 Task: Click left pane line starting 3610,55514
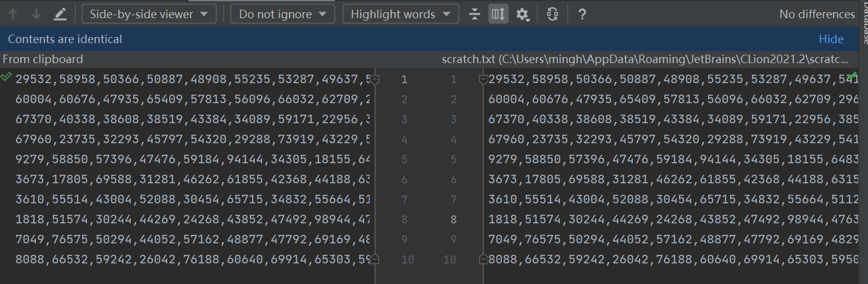point(193,200)
